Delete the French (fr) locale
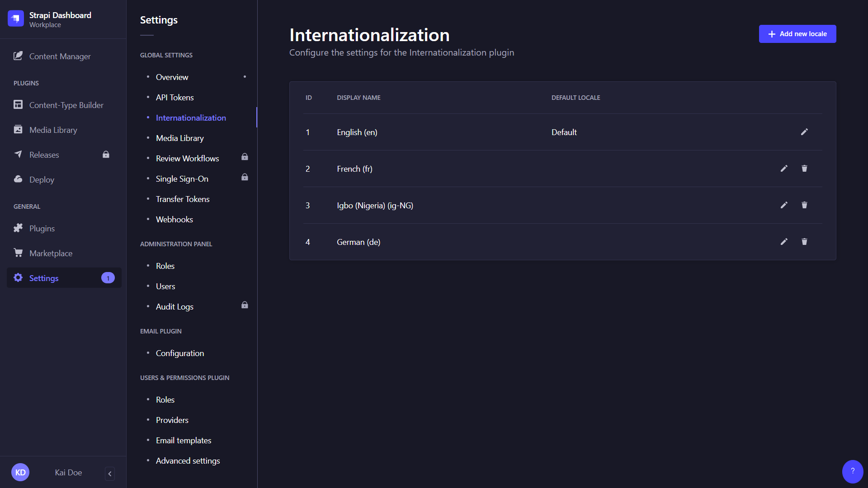This screenshot has width=868, height=488. pyautogui.click(x=804, y=169)
